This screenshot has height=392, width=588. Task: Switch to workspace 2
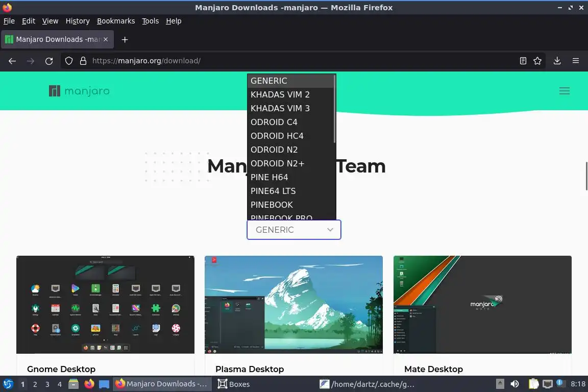35,384
